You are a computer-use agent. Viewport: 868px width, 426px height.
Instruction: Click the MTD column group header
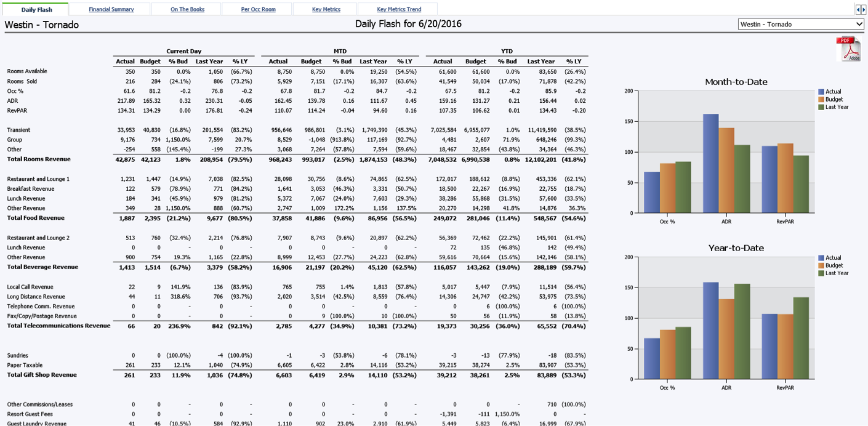tap(340, 51)
